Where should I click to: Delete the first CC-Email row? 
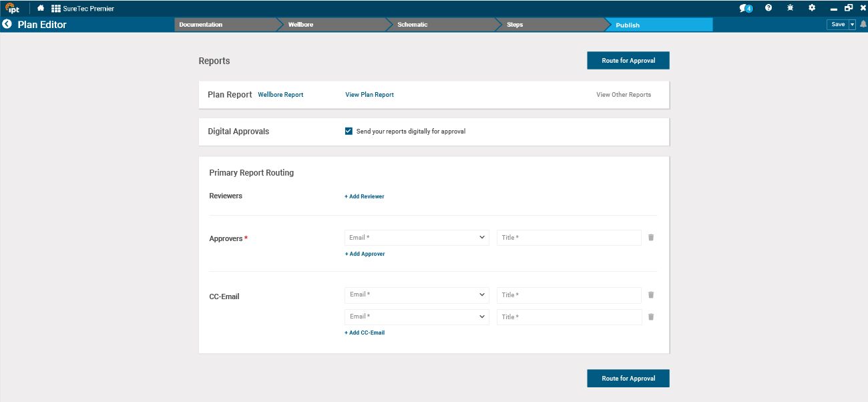coord(651,295)
